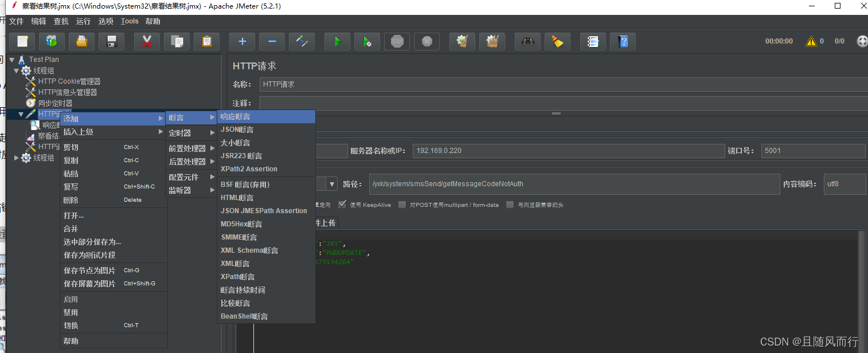Expand all nodes with plus icon
868x353 pixels.
point(243,41)
